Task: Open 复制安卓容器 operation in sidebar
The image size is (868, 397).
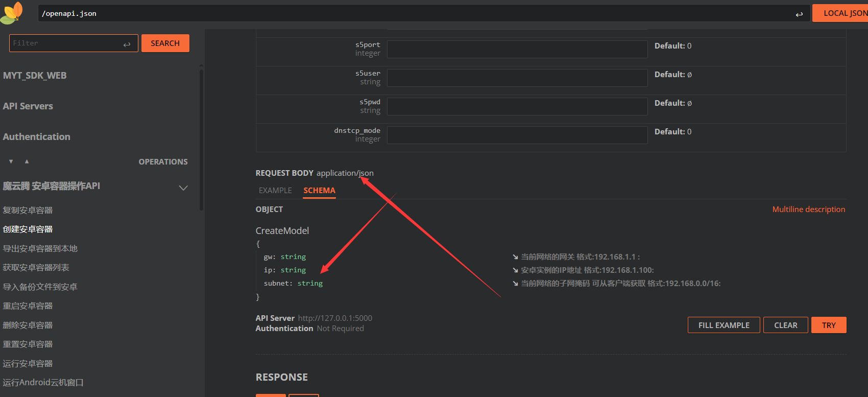Action: 28,211
